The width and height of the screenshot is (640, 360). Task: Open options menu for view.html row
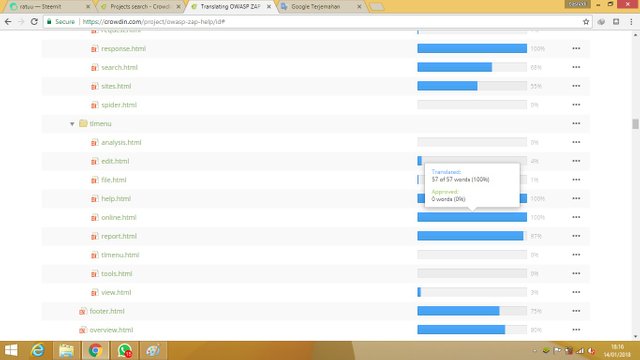[576, 293]
